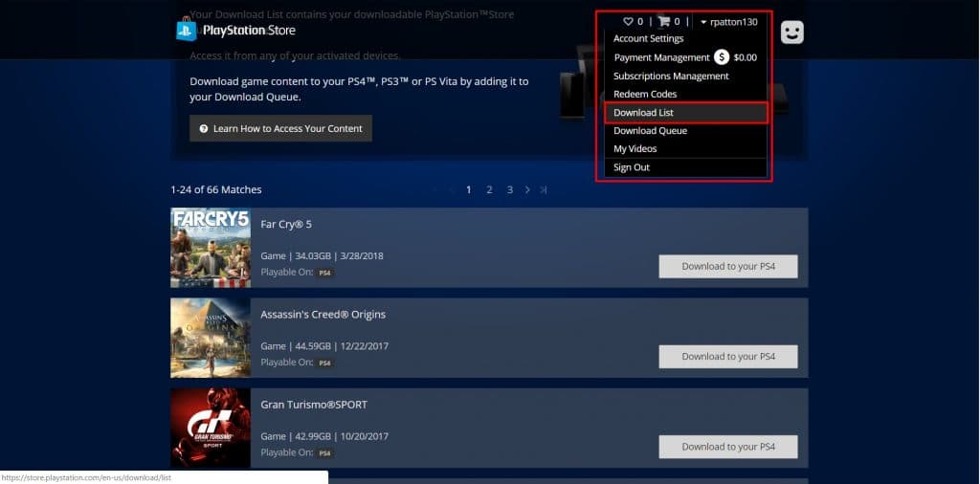This screenshot has width=980, height=484.
Task: Click the PlayStation Store logo
Action: tap(235, 30)
